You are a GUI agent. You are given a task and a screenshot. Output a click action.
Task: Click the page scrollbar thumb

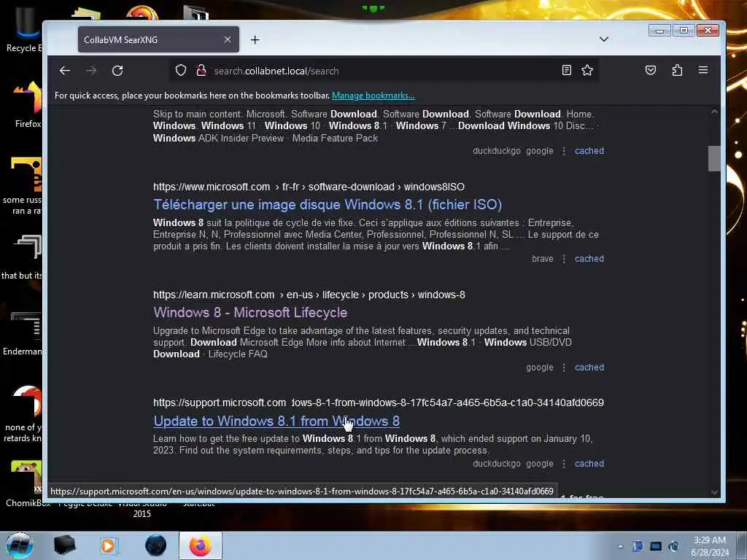[713, 158]
